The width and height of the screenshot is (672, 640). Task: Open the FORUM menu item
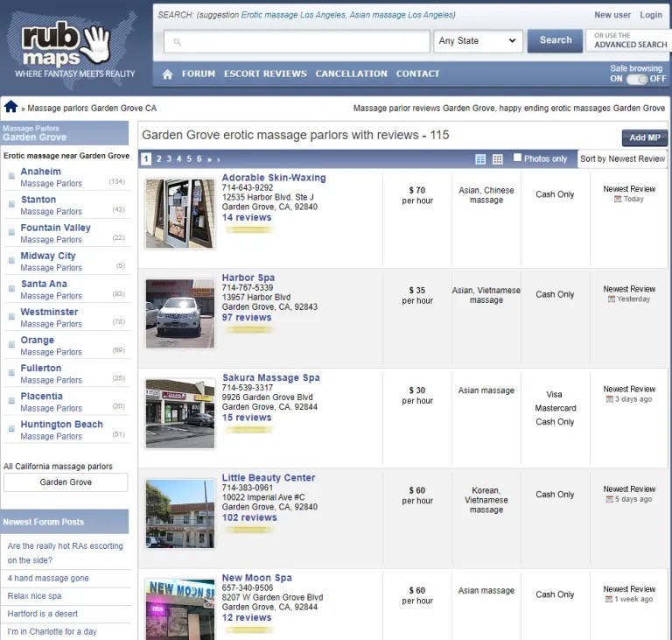[199, 74]
